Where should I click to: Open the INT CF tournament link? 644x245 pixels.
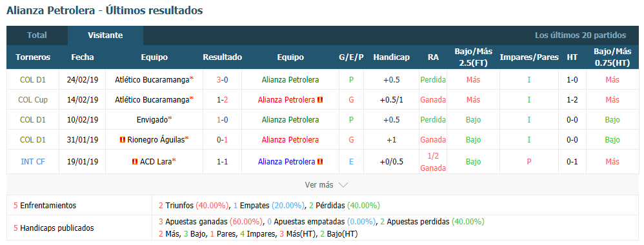33,162
